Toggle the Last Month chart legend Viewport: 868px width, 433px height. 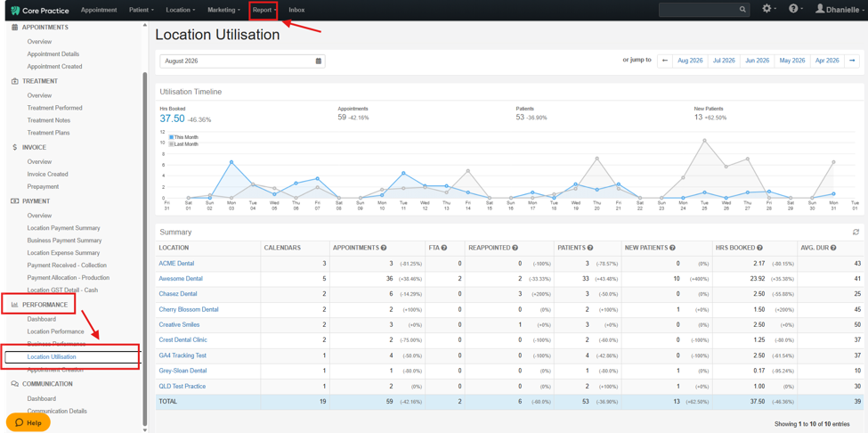pos(183,144)
